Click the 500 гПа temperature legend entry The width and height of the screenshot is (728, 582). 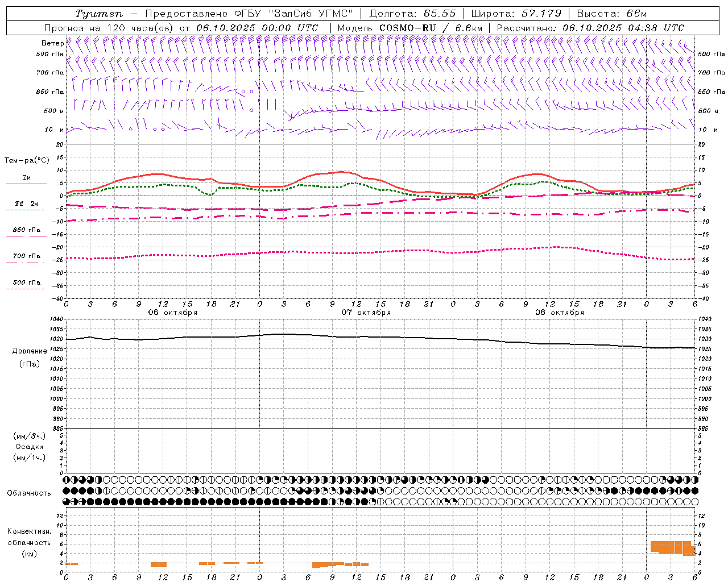click(26, 282)
